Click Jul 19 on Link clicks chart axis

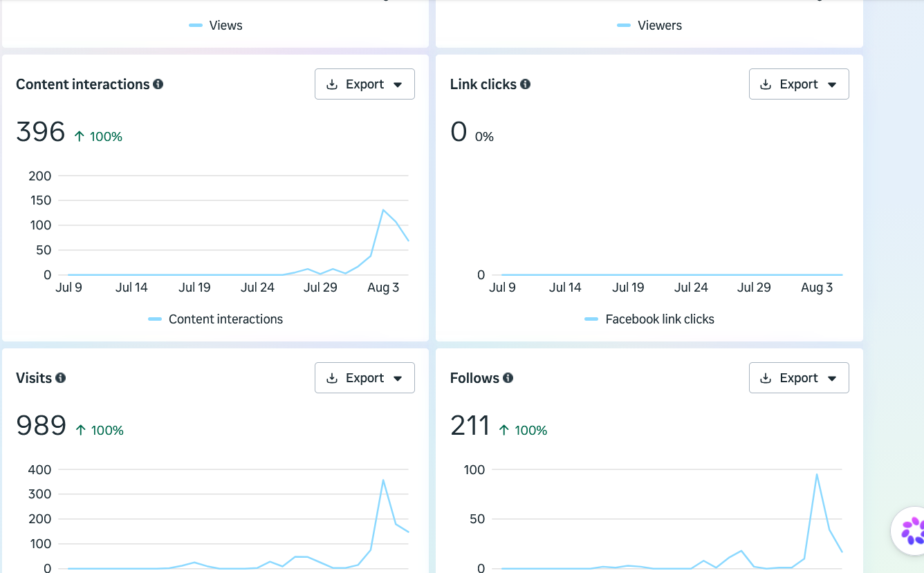(628, 288)
